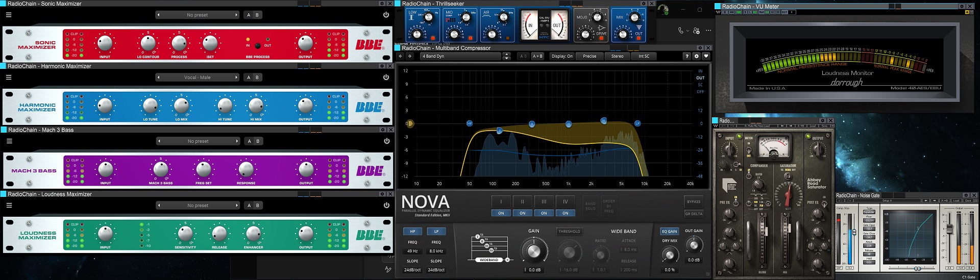Open the Sonic Maximizer hamburger menu

(9, 15)
